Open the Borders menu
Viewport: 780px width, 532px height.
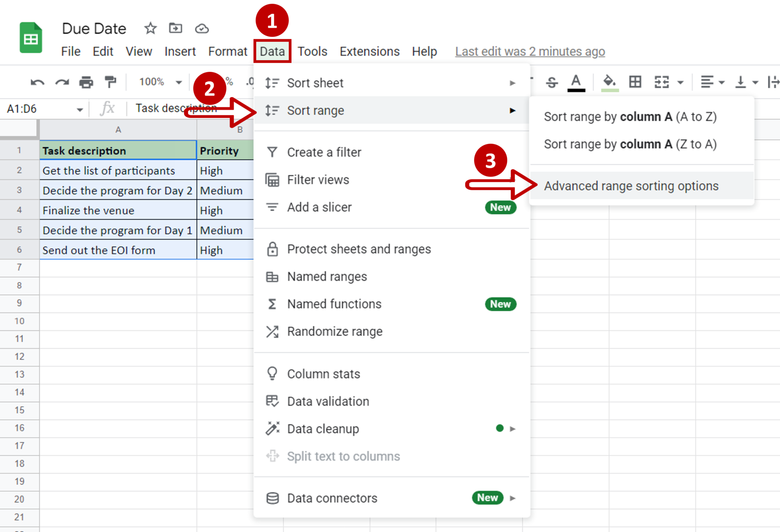coord(635,82)
